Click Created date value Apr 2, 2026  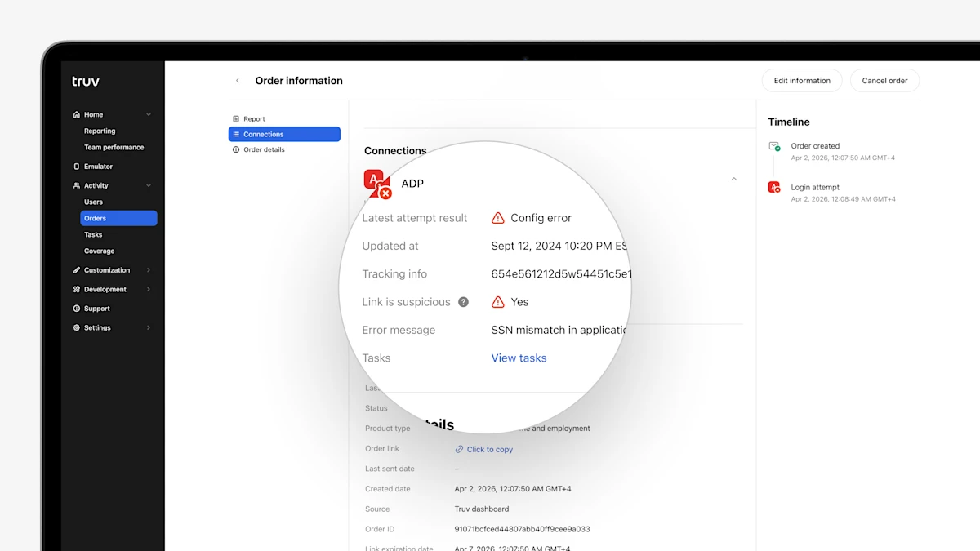(x=513, y=489)
